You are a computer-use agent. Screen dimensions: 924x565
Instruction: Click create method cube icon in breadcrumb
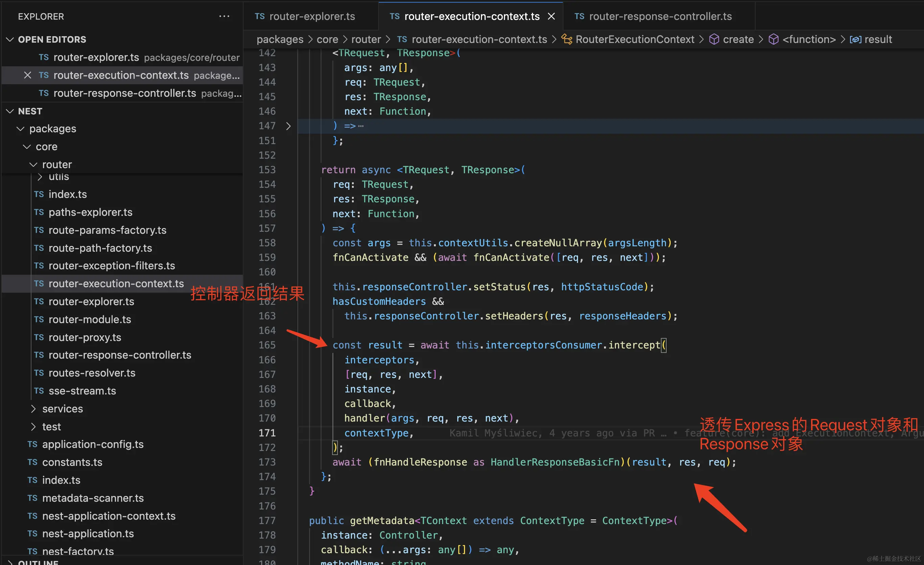tap(714, 39)
